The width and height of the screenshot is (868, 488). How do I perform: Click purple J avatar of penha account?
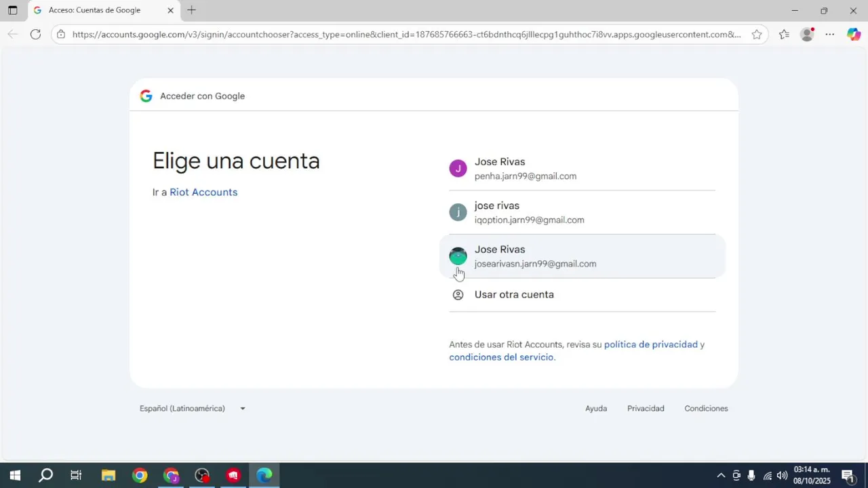point(458,169)
